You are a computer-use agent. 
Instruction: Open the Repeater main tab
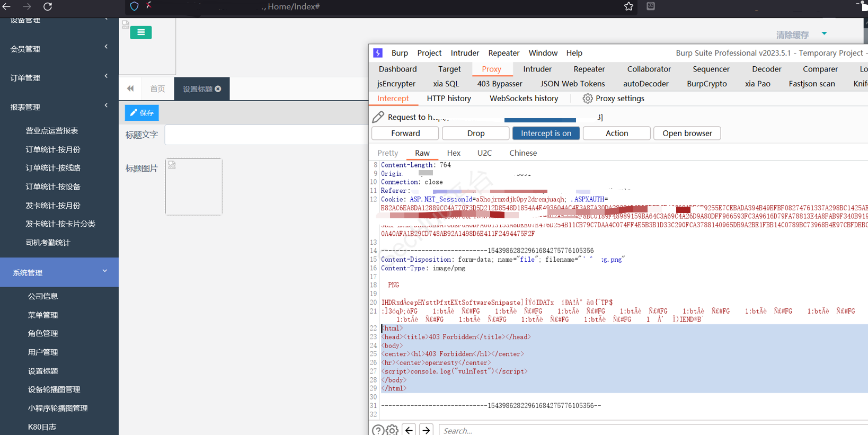coord(589,69)
